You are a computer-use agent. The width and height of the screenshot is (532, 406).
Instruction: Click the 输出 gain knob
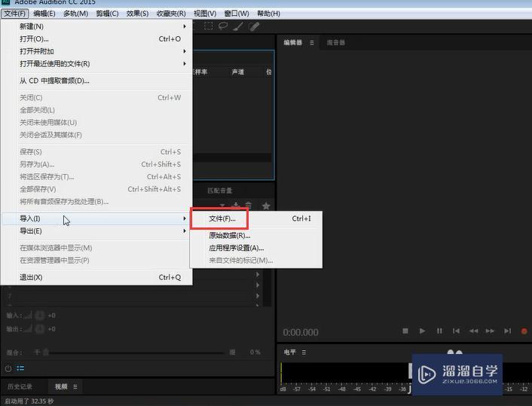tap(40, 329)
